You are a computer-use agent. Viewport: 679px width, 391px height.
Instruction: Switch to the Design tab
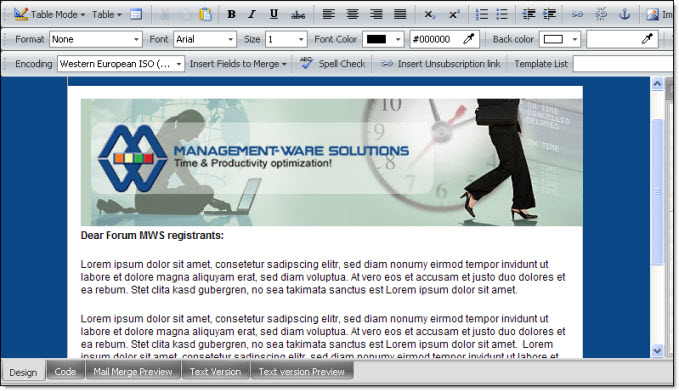point(23,372)
